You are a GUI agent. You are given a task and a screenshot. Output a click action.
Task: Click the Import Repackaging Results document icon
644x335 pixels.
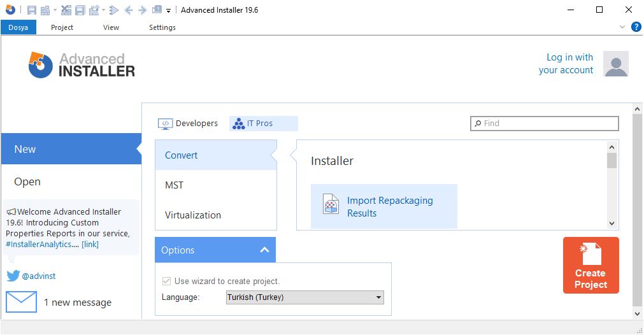click(331, 204)
